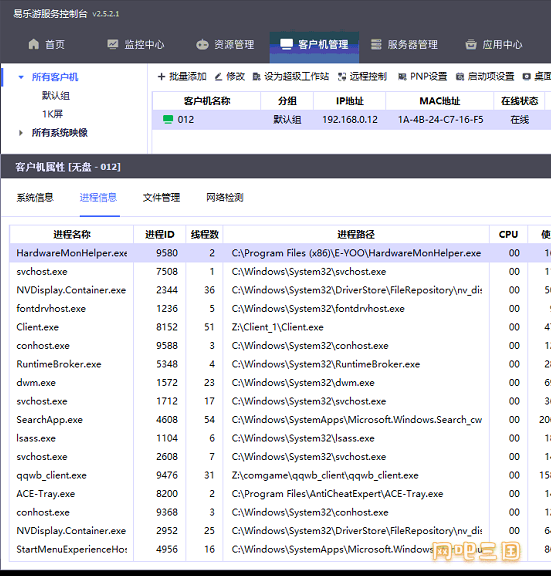Screen dimensions: 551x576
Task: Sort processes by CPU column header
Action: point(508,234)
